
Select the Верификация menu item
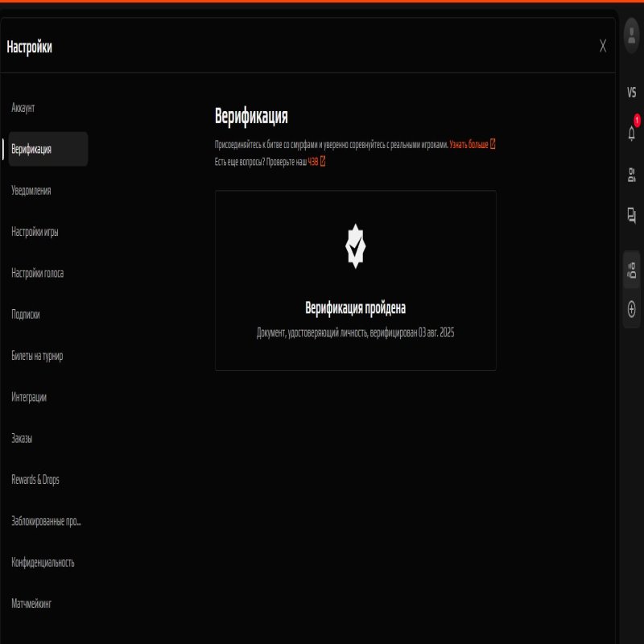pyautogui.click(x=32, y=149)
